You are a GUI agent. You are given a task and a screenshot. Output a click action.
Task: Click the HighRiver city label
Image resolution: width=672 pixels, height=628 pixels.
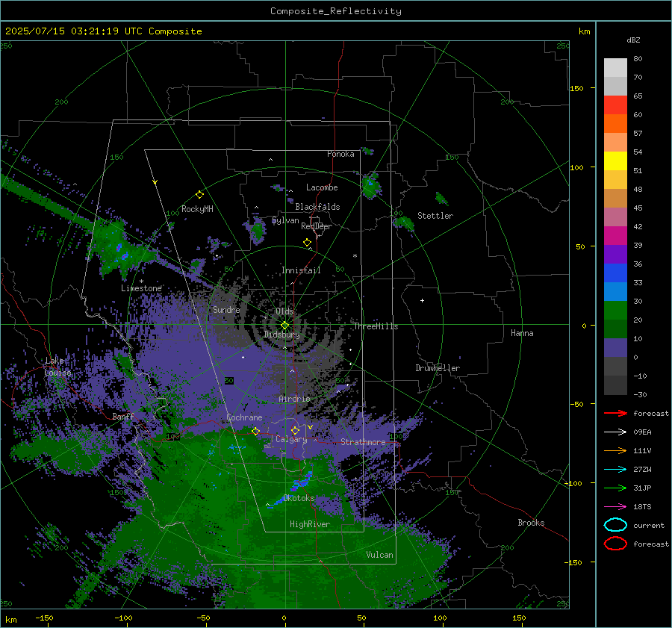point(310,524)
